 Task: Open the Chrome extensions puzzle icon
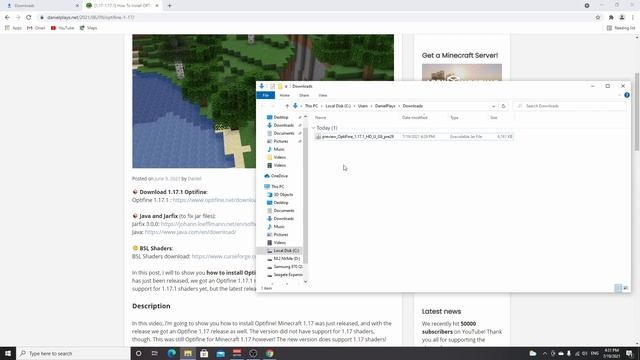tap(611, 18)
